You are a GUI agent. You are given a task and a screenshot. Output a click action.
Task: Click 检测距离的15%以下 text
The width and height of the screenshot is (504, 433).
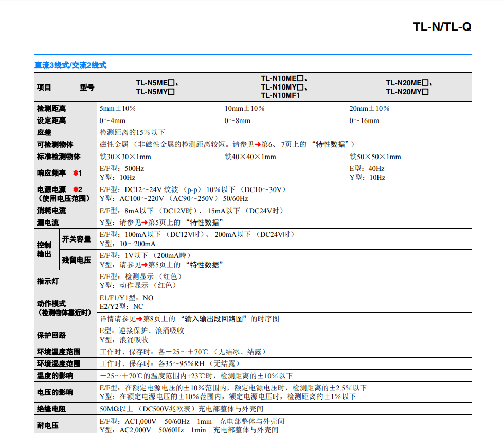coord(133,132)
